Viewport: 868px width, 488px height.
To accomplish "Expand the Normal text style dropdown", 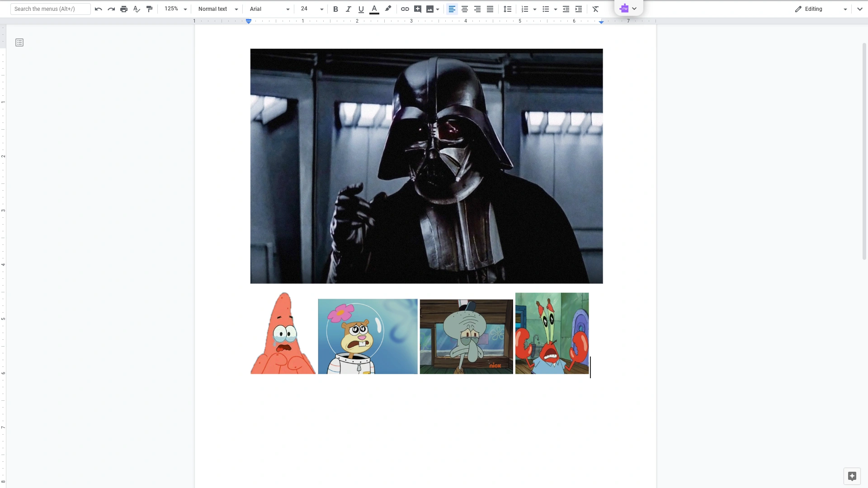I will pyautogui.click(x=218, y=9).
